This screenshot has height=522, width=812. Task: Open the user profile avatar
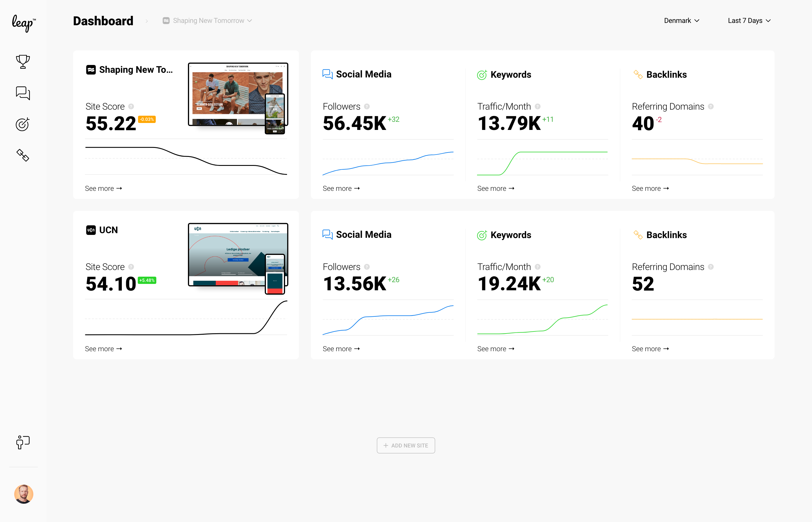coord(24,494)
